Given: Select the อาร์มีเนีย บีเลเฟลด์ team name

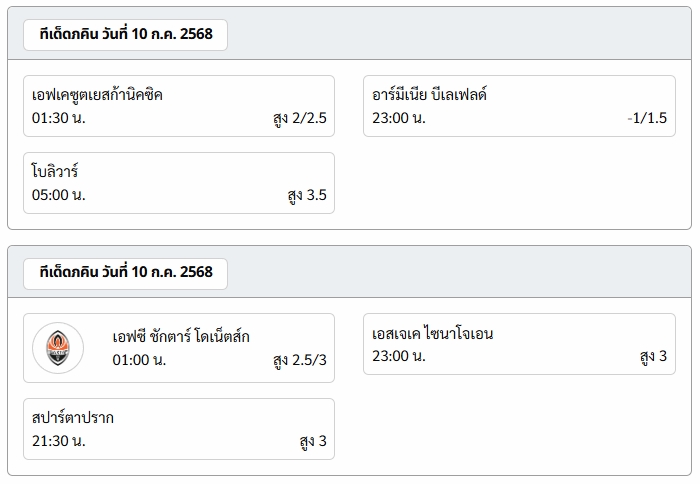Looking at the screenshot, I should [x=429, y=95].
